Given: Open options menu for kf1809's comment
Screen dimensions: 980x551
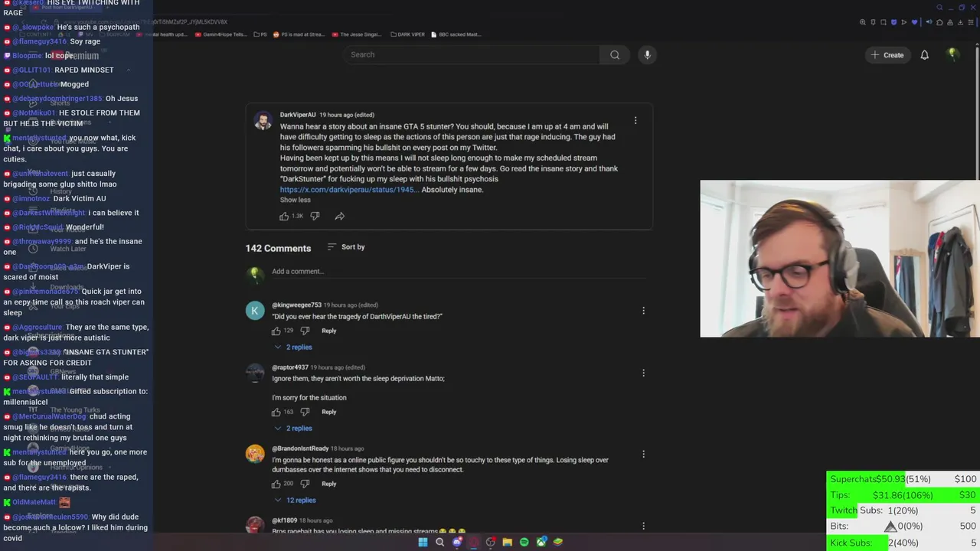Looking at the screenshot, I should click(643, 526).
